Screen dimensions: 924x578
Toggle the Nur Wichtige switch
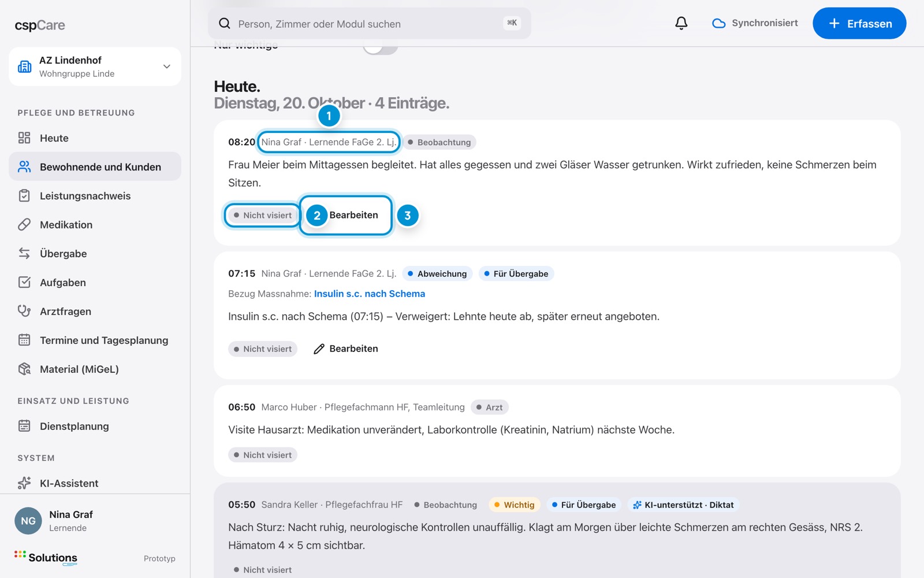click(381, 47)
